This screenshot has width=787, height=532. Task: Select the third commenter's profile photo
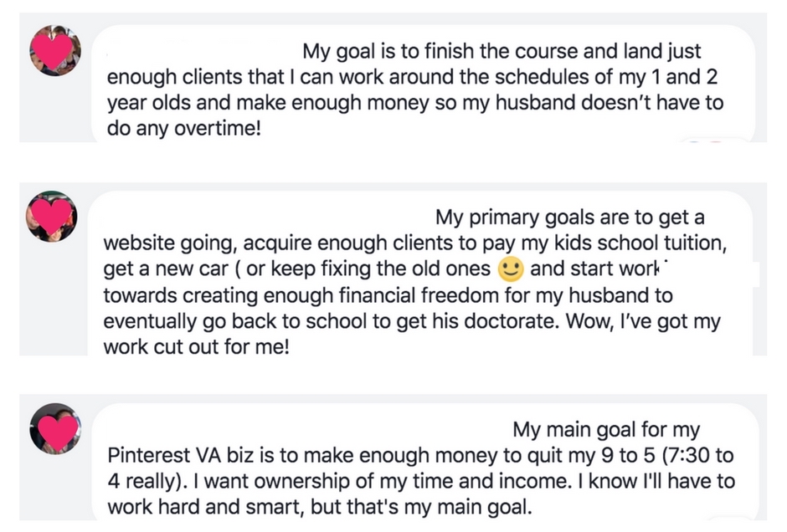pyautogui.click(x=55, y=429)
